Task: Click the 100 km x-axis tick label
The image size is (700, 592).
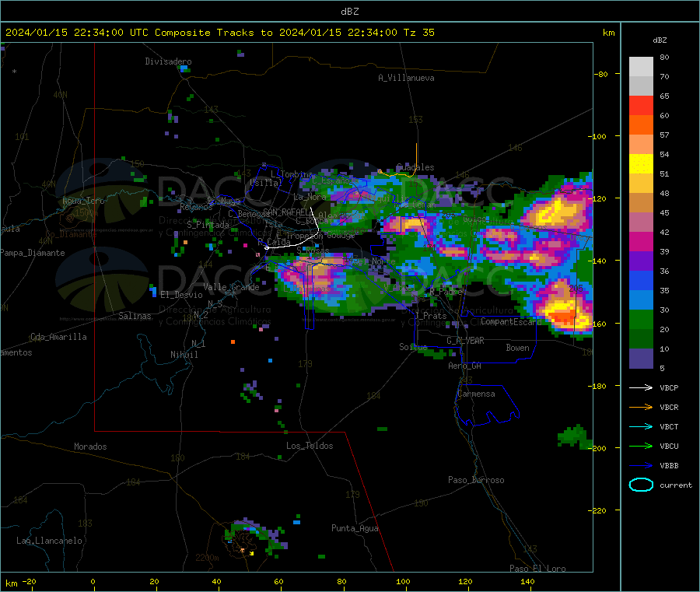Action: 403,581
